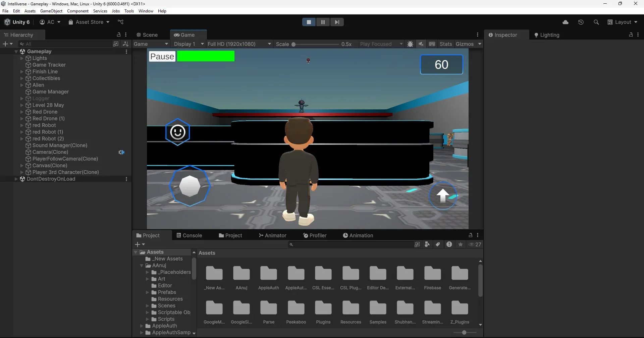Switch to the Scene tab
644x338 pixels.
[x=147, y=35]
